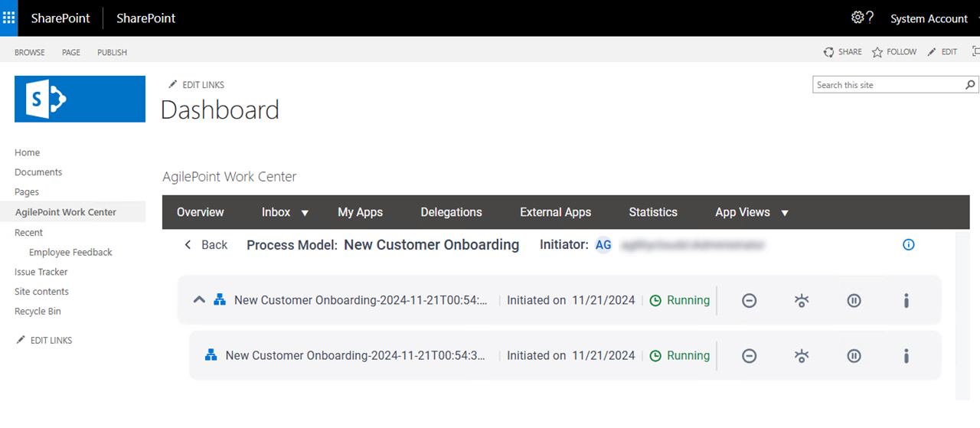This screenshot has width=980, height=428.
Task: Suspend the second New Customer Onboarding process
Action: 854,356
